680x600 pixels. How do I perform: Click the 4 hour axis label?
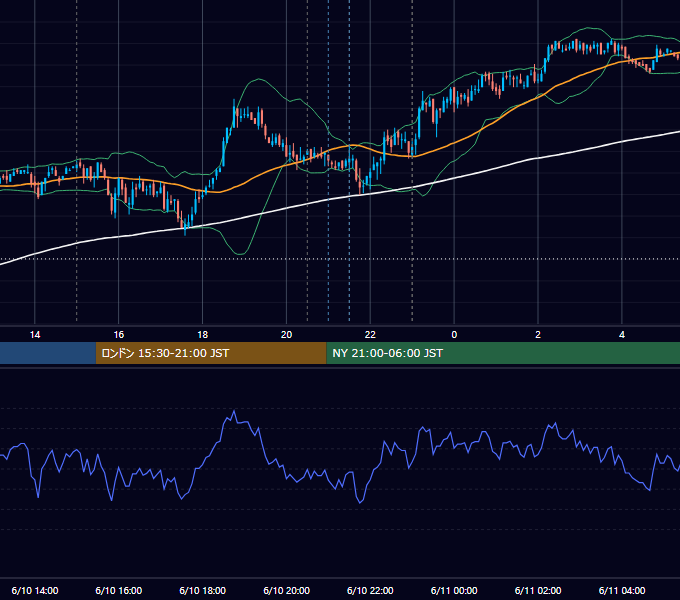pyautogui.click(x=622, y=335)
